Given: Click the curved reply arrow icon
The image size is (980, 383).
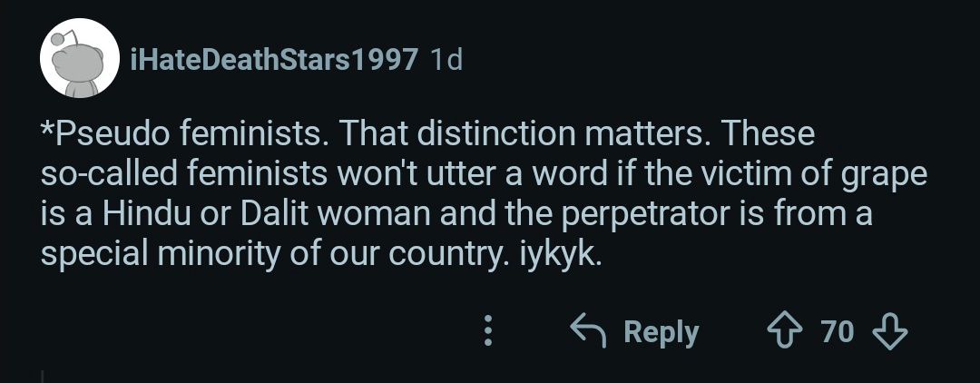Looking at the screenshot, I should click(x=587, y=331).
